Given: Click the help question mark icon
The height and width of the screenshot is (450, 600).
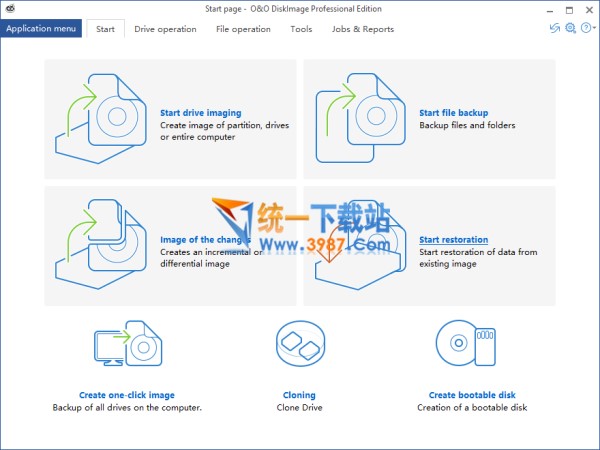Looking at the screenshot, I should click(585, 28).
